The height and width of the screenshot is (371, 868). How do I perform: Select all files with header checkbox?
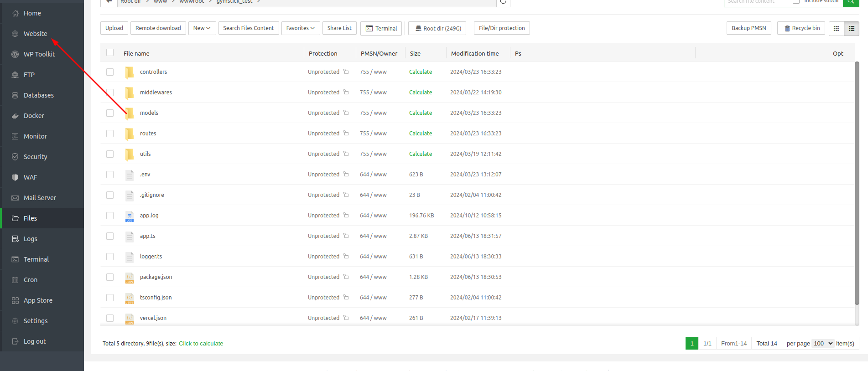coord(110,53)
